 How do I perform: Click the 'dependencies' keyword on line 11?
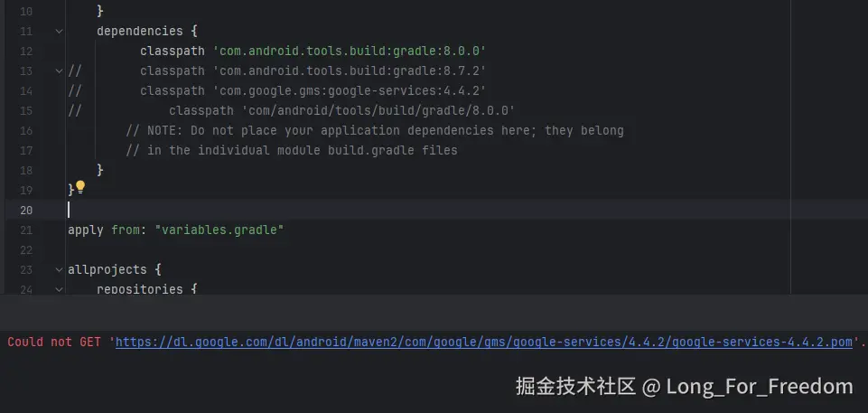tap(139, 31)
